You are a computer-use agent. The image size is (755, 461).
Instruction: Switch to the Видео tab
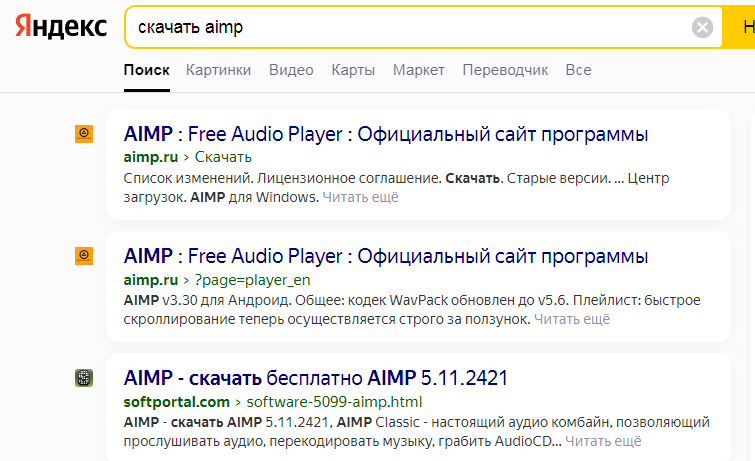tap(291, 70)
